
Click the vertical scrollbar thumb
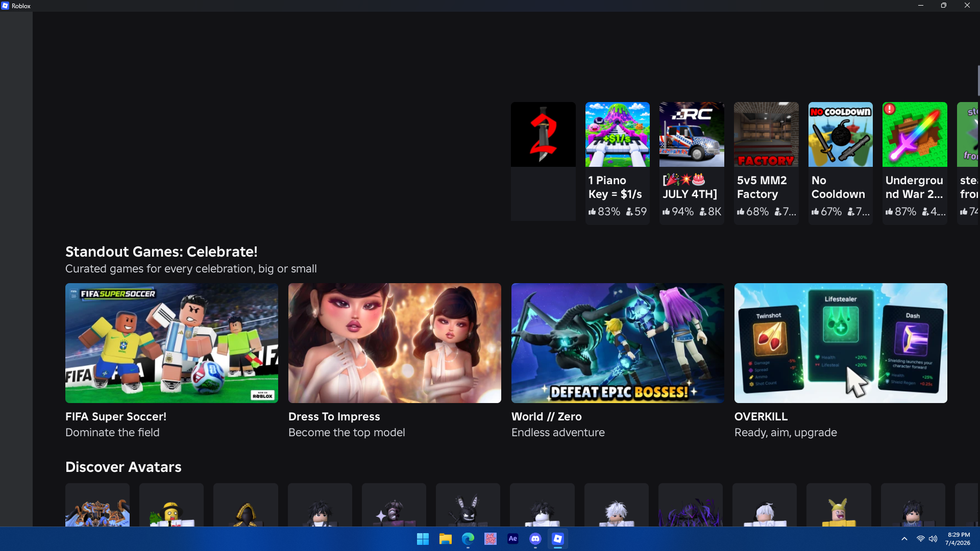(x=978, y=80)
